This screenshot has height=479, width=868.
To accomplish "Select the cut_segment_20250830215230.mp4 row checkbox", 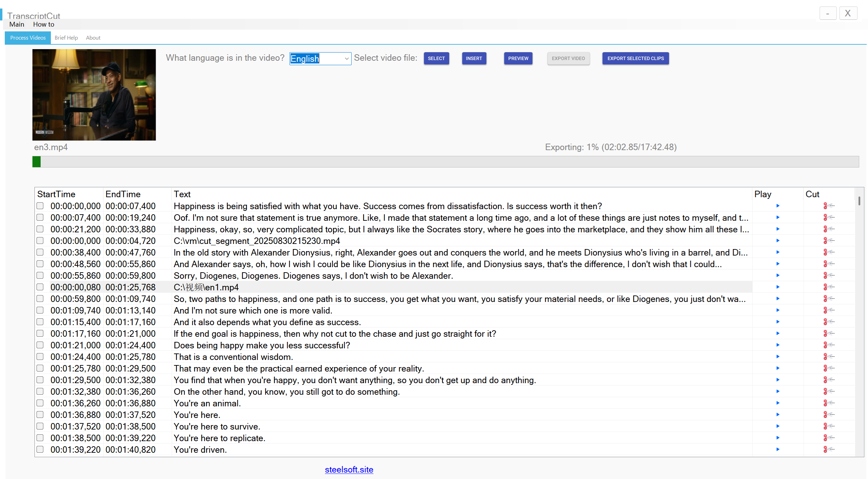I will pos(40,241).
